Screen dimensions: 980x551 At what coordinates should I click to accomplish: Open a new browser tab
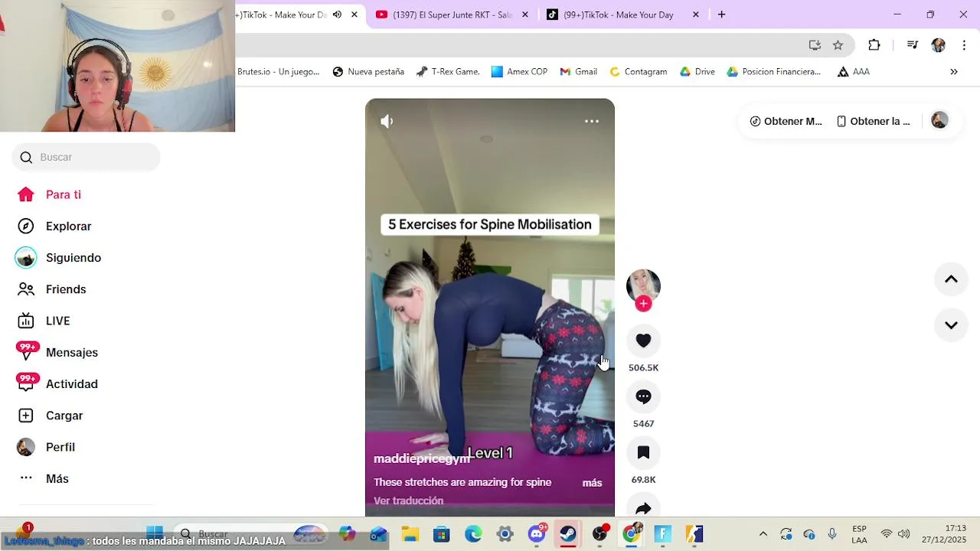tap(721, 15)
